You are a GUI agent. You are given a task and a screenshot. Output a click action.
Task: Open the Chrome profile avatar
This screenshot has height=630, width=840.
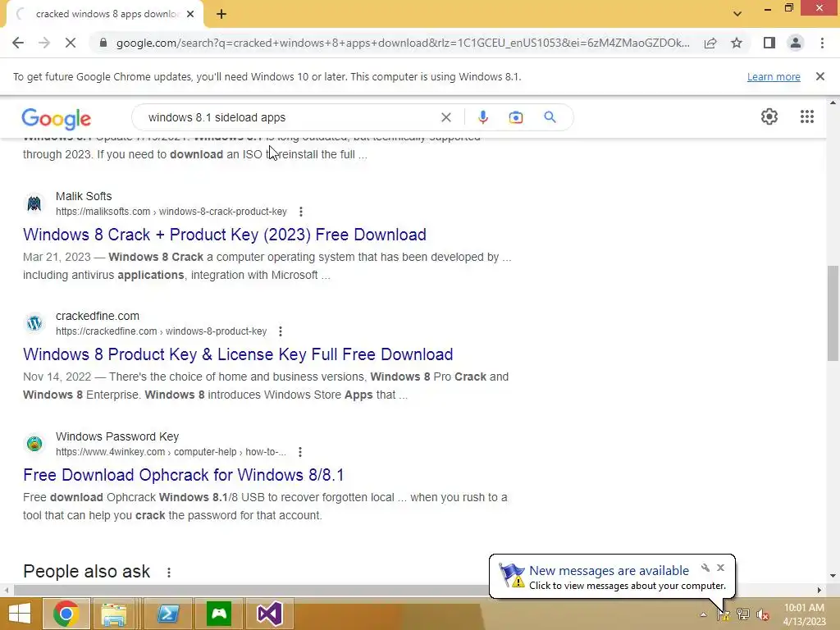click(796, 43)
